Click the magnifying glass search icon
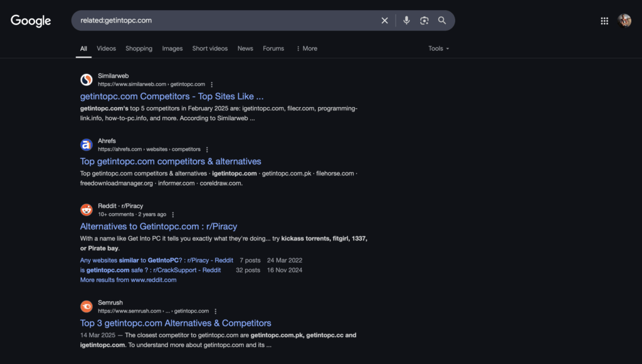The height and width of the screenshot is (364, 642). [442, 21]
